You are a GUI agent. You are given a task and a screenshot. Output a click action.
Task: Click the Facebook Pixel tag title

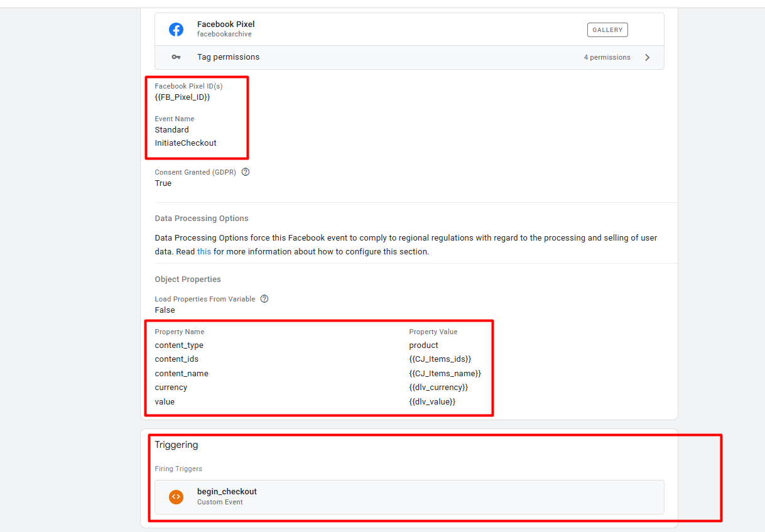coord(225,24)
